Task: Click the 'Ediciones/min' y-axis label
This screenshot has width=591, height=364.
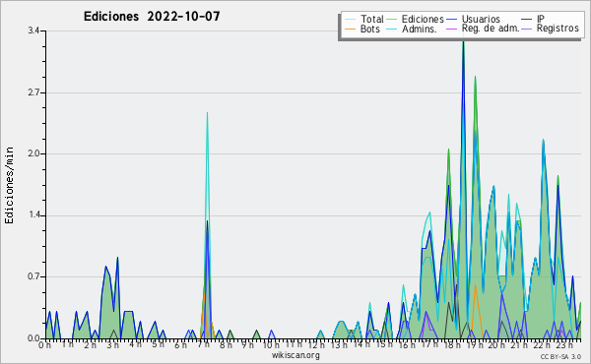Action: click(x=9, y=185)
